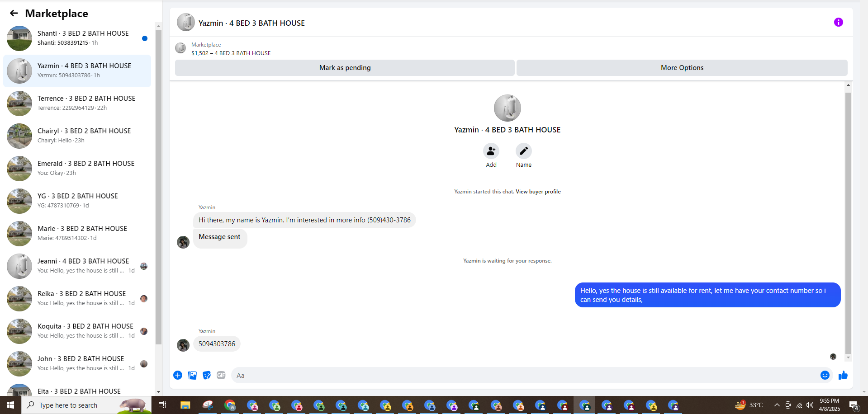
Task: Open the purple conversation information icon
Action: (838, 22)
